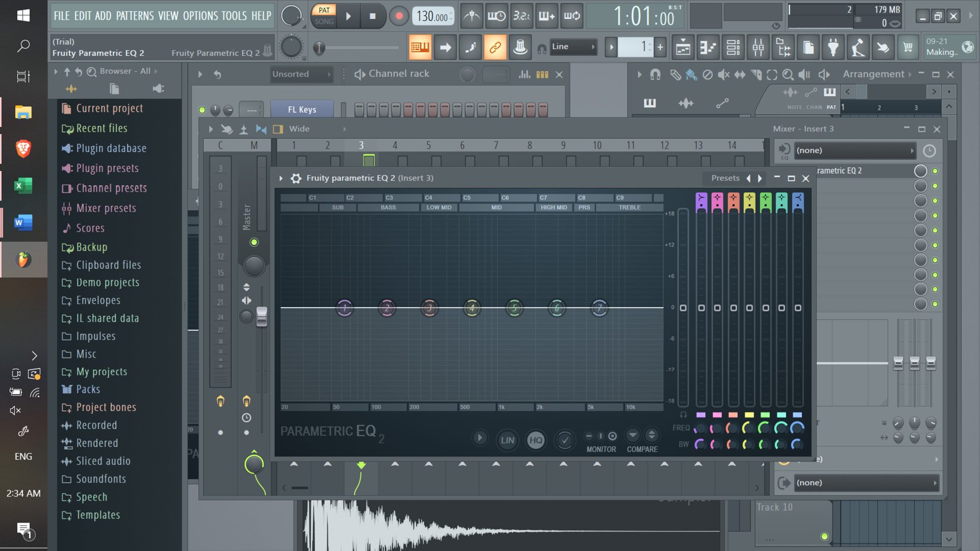Open the FILE menu

click(61, 16)
